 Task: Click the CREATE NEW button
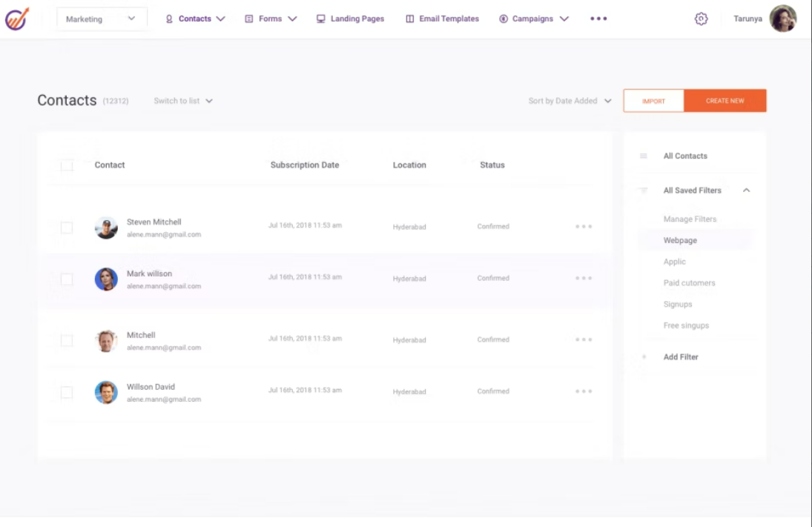point(725,100)
